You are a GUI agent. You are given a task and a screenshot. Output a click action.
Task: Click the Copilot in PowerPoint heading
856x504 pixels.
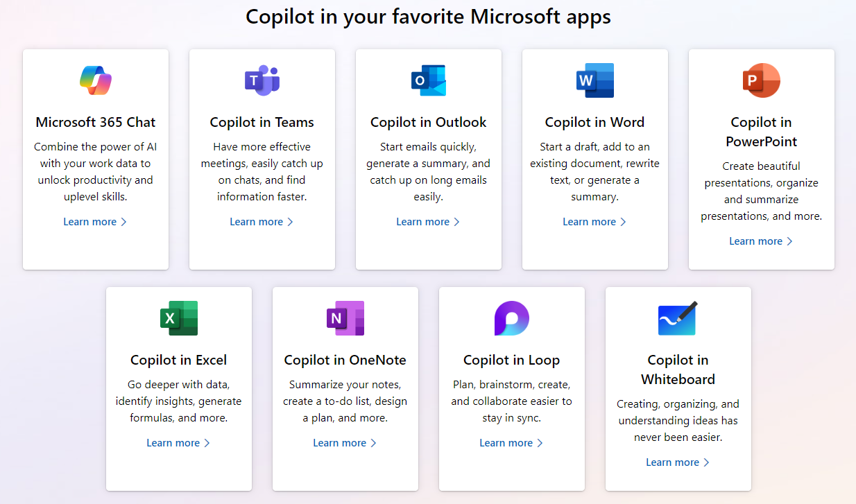tap(762, 132)
